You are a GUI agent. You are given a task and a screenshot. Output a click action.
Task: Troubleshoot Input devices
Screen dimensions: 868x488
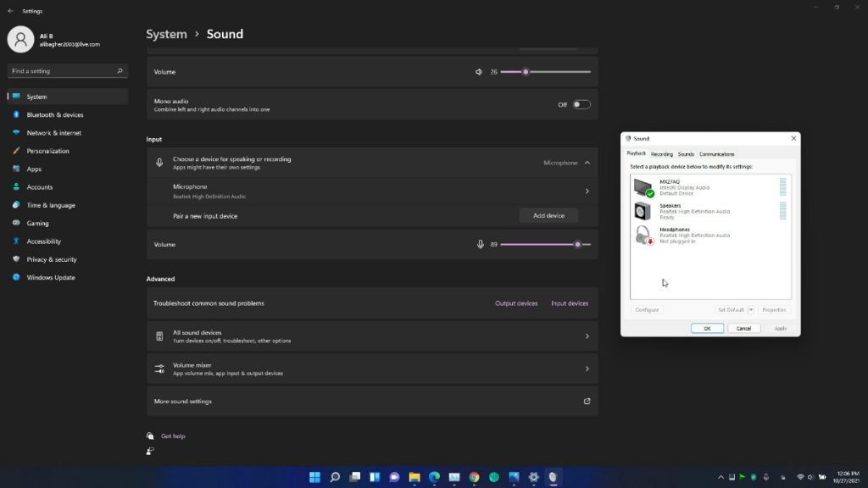coord(570,303)
